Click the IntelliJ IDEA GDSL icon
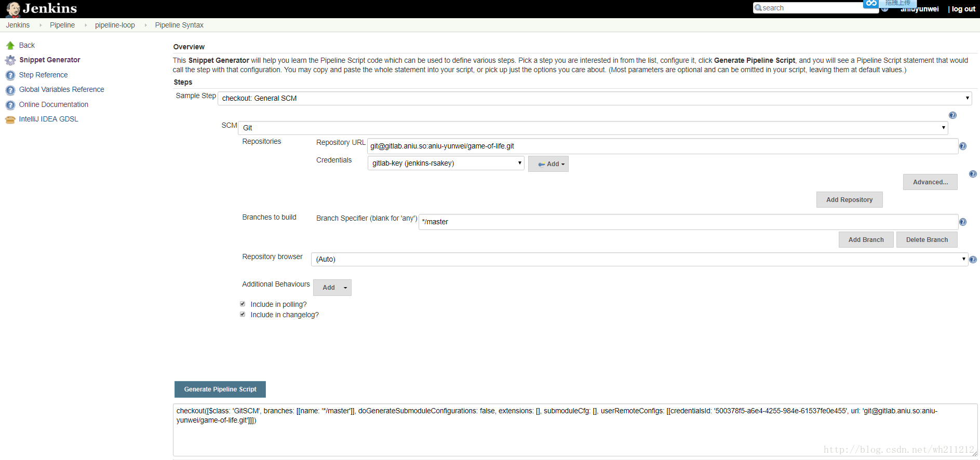Viewport: 980px width, 460px height. pos(10,120)
